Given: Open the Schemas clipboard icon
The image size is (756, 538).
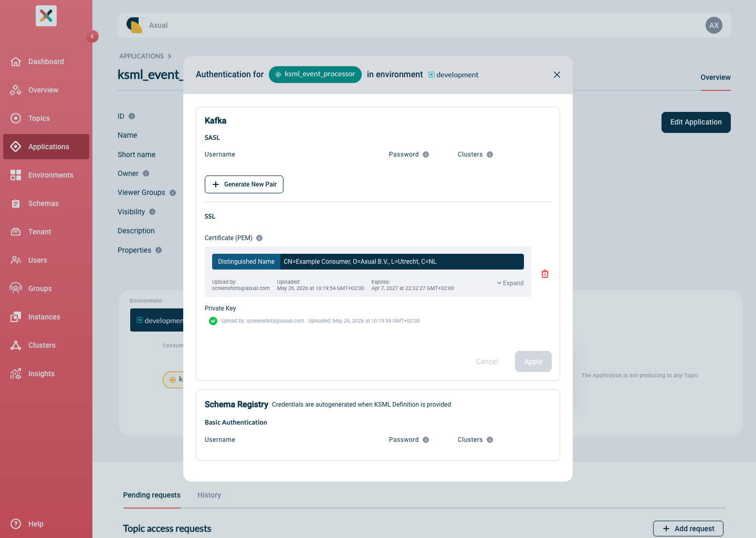Looking at the screenshot, I should [x=16, y=203].
